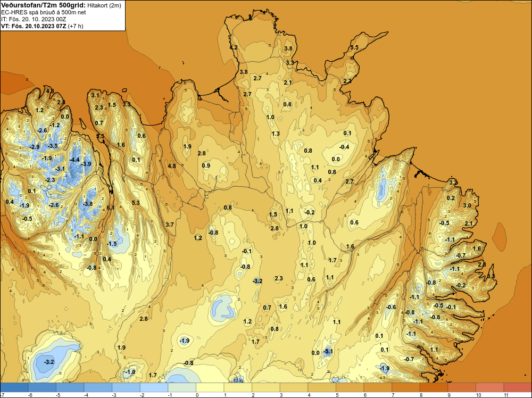This screenshot has height=398, width=532.
Task: Click legend scale label '9'
Action: pos(450,395)
